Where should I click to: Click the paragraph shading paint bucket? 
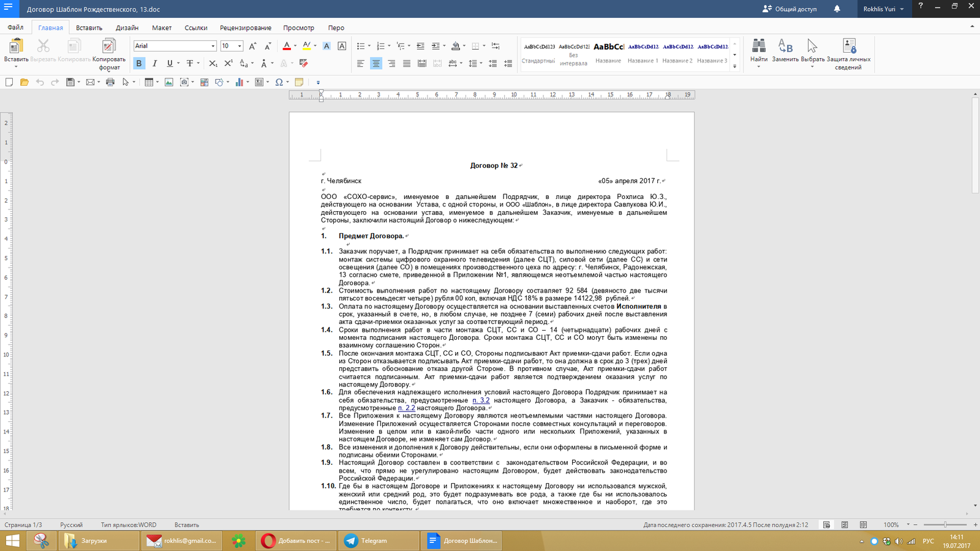455,46
